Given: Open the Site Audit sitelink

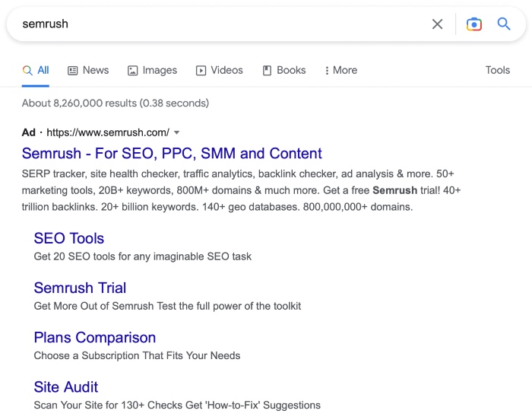Looking at the screenshot, I should tap(66, 387).
